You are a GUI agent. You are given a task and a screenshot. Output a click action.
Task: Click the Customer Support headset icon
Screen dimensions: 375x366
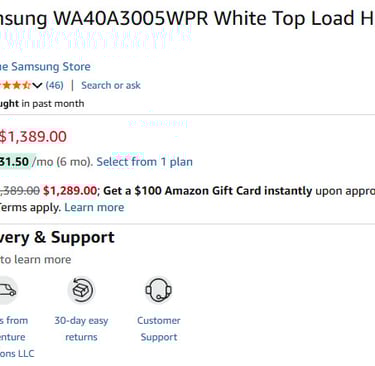pyautogui.click(x=159, y=290)
